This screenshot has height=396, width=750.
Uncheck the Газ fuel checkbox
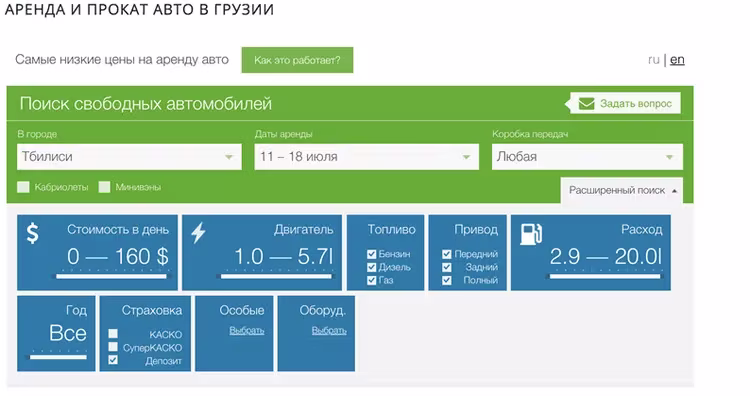(x=371, y=280)
